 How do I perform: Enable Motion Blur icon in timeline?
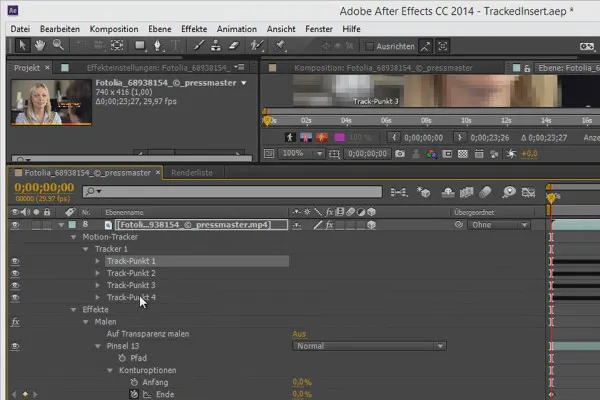[485, 192]
